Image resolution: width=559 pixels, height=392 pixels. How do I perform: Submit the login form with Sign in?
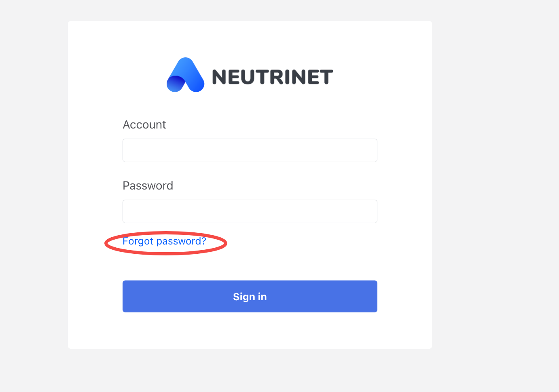pyautogui.click(x=250, y=297)
